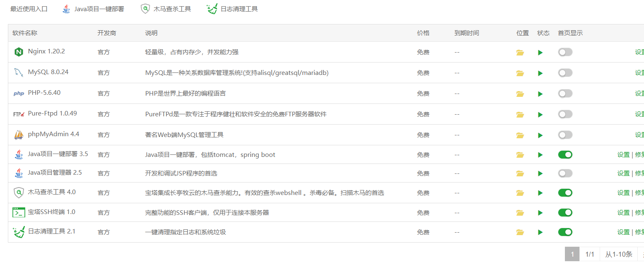Enable homepage display for Pure-Ftpd
The width and height of the screenshot is (644, 267).
click(565, 114)
